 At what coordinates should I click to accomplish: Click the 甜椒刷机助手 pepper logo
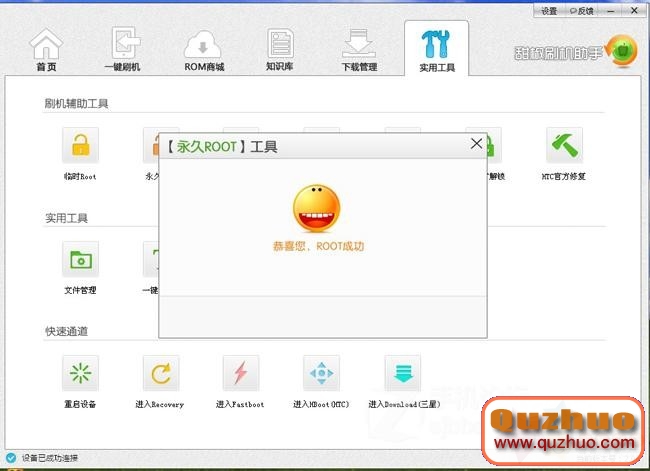point(622,51)
